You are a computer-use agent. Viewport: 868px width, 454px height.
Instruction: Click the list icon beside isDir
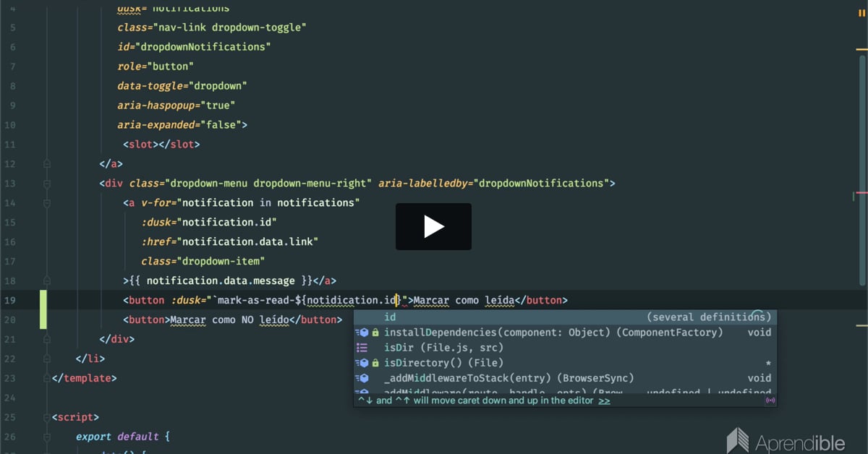tap(362, 348)
